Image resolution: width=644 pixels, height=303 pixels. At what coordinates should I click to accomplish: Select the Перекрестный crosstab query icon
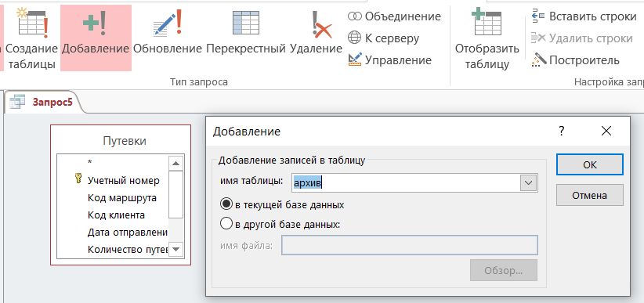pyautogui.click(x=245, y=38)
